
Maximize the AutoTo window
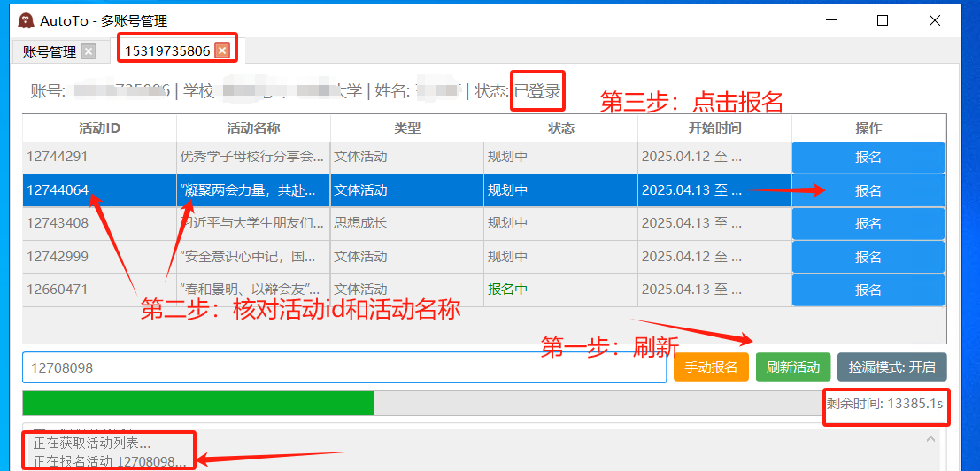882,20
